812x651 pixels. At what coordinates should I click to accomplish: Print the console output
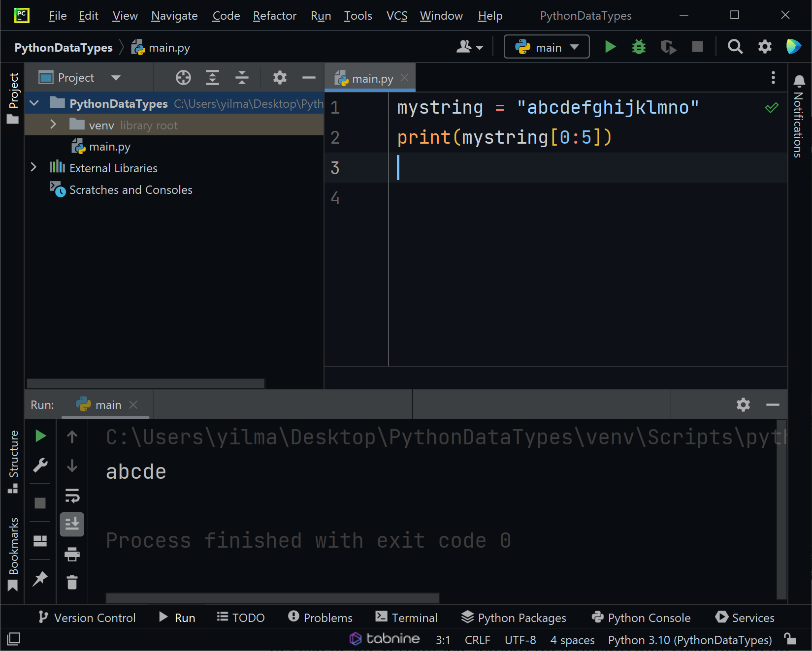coord(72,554)
